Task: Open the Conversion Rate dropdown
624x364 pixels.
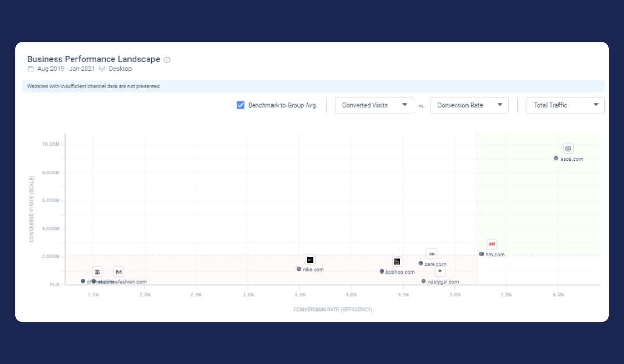Action: coord(469,105)
